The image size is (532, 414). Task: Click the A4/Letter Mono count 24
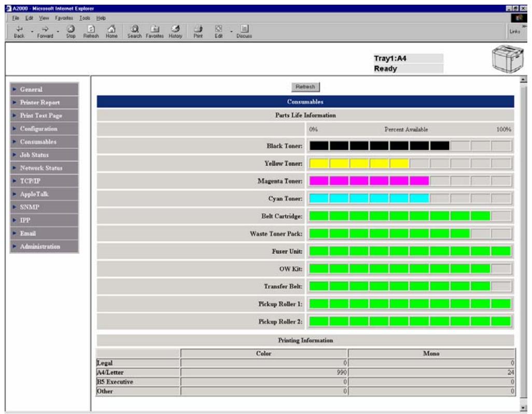511,372
